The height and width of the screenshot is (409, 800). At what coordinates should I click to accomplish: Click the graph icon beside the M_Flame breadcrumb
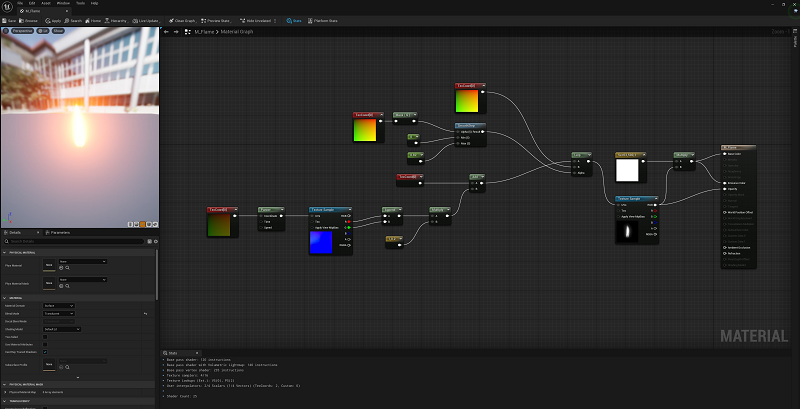(188, 32)
